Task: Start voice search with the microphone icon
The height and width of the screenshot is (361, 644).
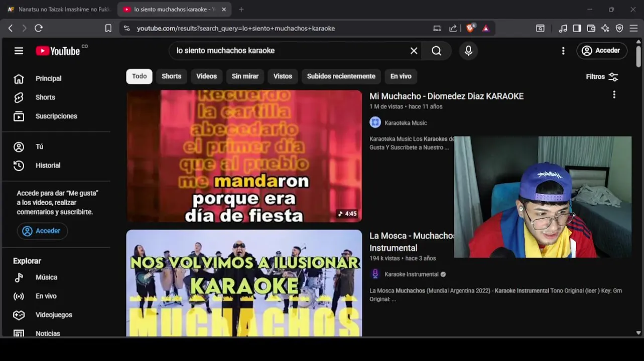Action: tap(468, 51)
